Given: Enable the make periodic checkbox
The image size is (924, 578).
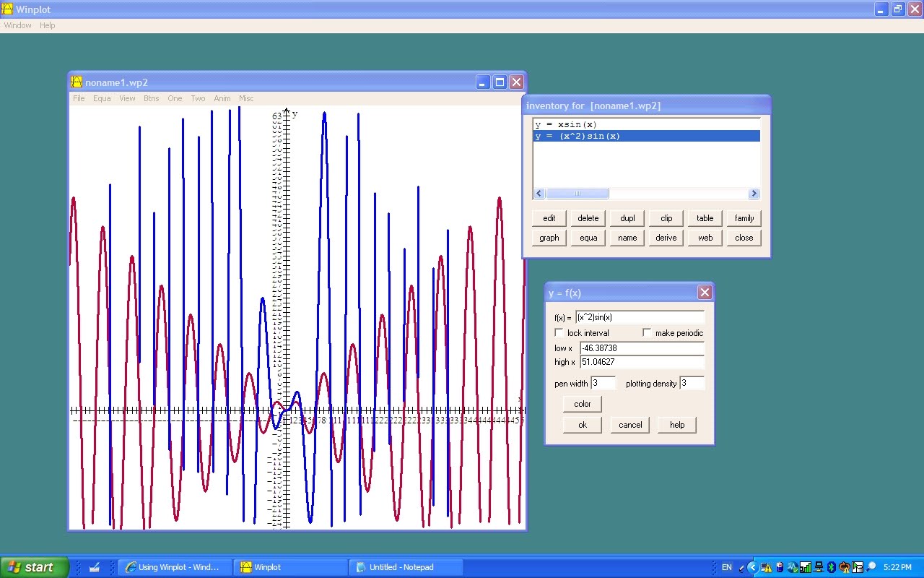Looking at the screenshot, I should tap(647, 332).
